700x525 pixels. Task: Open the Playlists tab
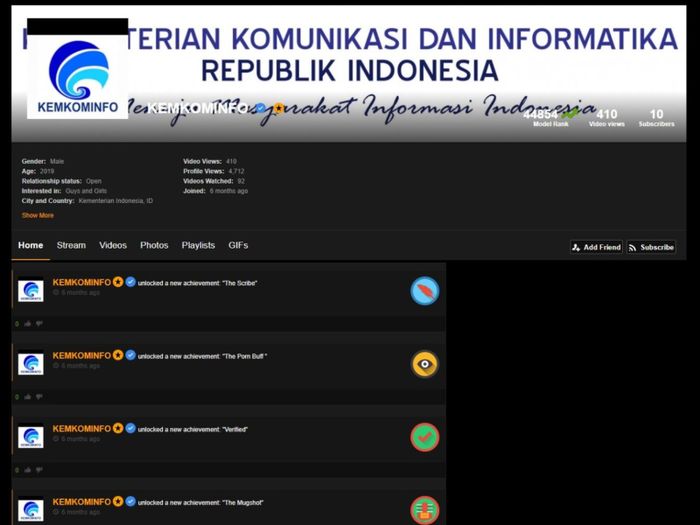tap(198, 245)
